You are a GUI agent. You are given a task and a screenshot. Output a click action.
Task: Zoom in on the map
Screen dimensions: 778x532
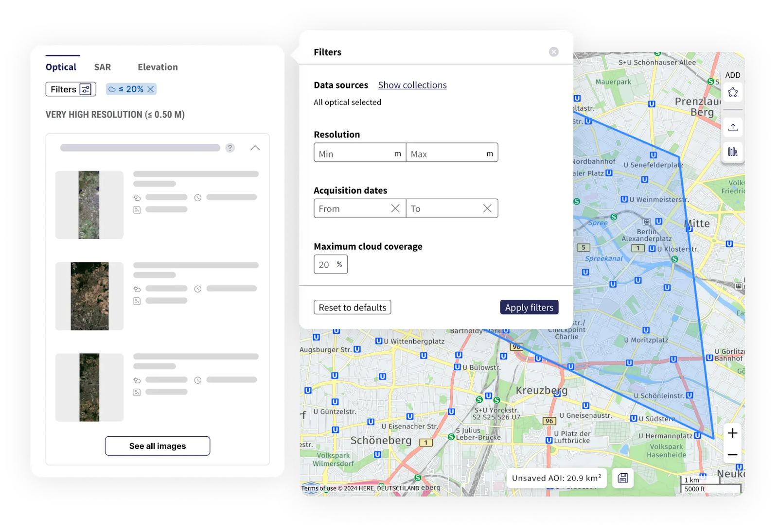point(733,433)
